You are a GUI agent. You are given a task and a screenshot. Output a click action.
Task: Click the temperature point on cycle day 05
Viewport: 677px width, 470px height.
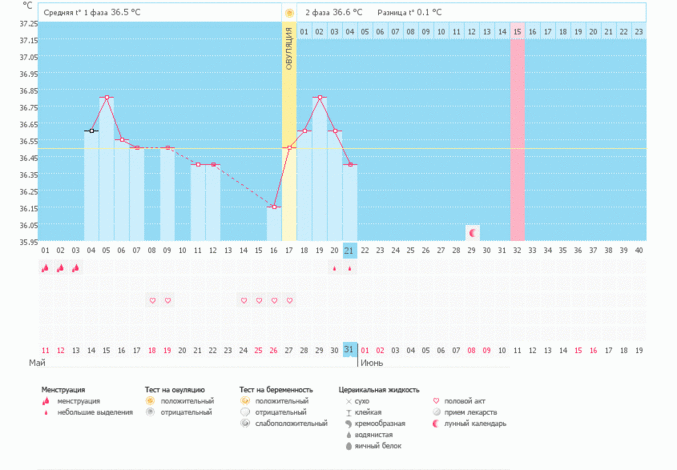(106, 97)
